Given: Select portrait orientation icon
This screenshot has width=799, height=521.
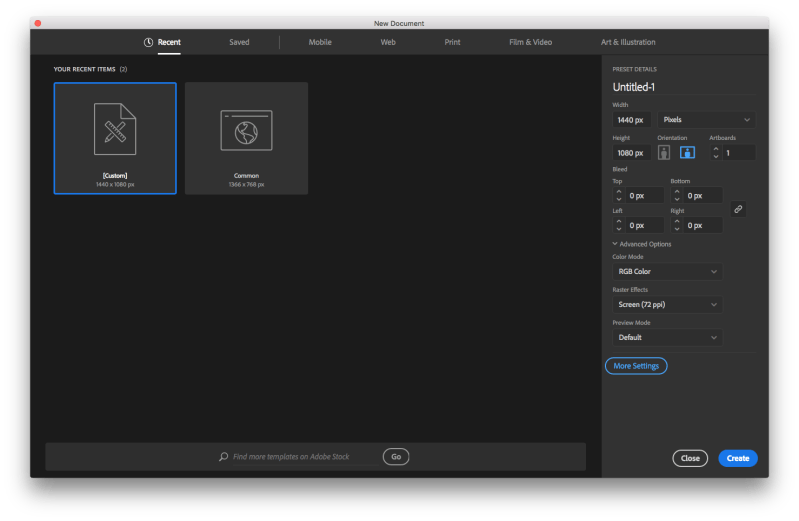Looking at the screenshot, I should (x=663, y=152).
